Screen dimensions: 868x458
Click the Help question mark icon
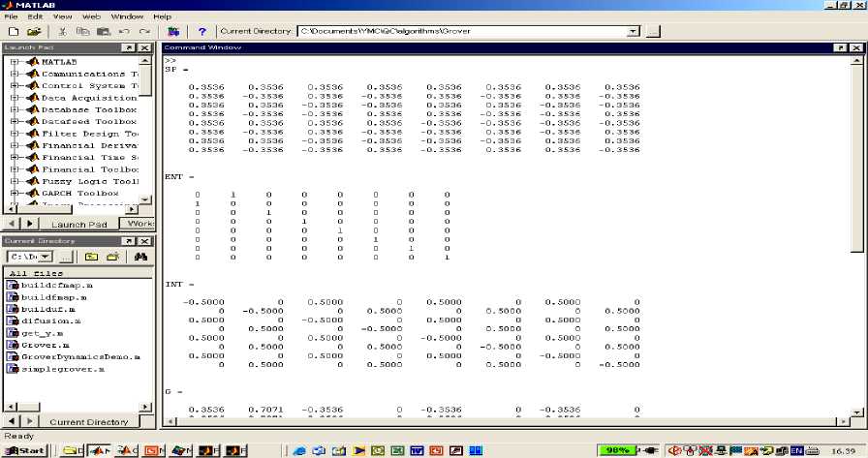202,32
